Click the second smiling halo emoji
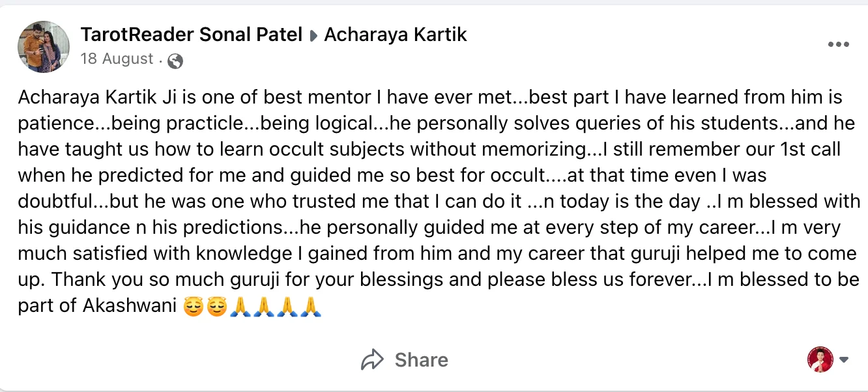 [217, 305]
